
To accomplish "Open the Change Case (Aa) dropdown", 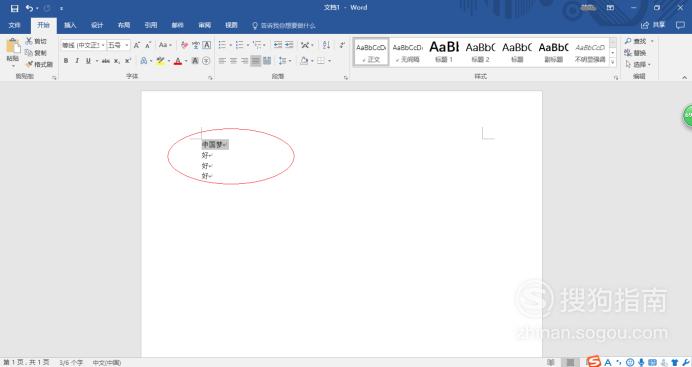I will click(165, 45).
